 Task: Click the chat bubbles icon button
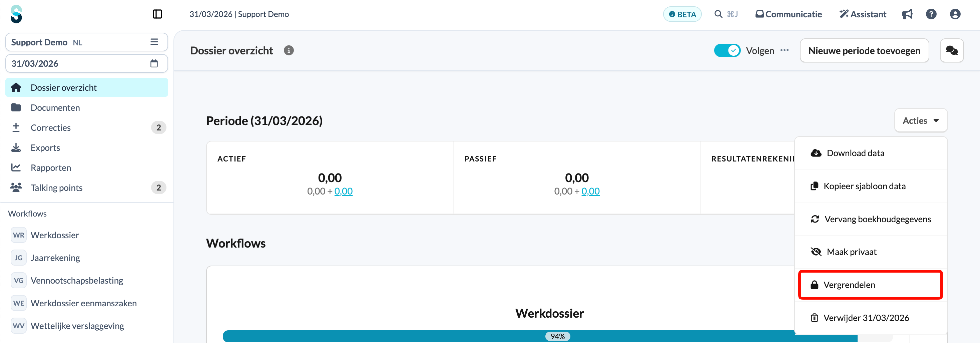click(951, 50)
